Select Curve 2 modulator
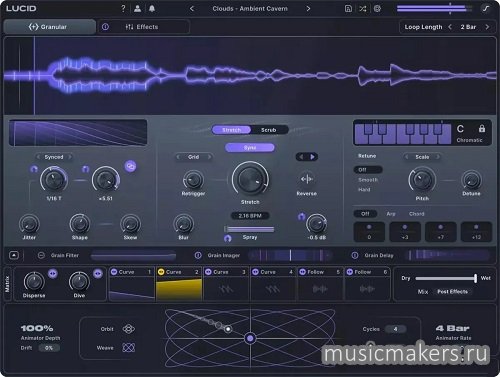The height and width of the screenshot is (377, 500). 179,284
